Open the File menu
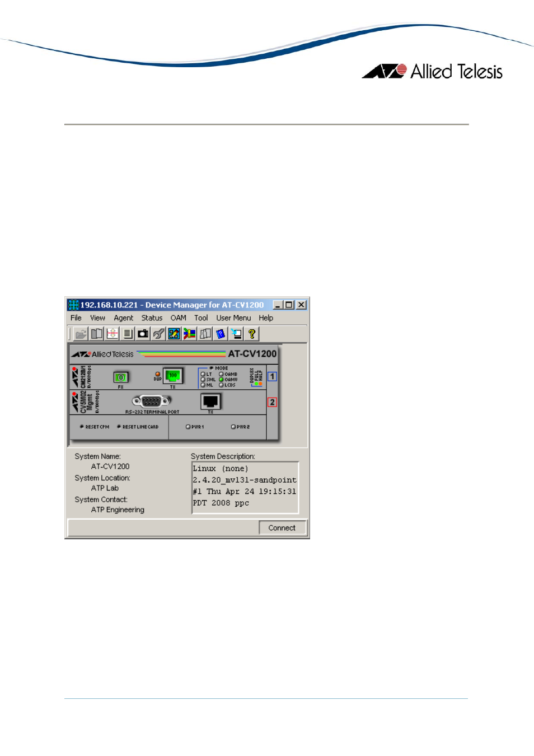 pyautogui.click(x=76, y=318)
